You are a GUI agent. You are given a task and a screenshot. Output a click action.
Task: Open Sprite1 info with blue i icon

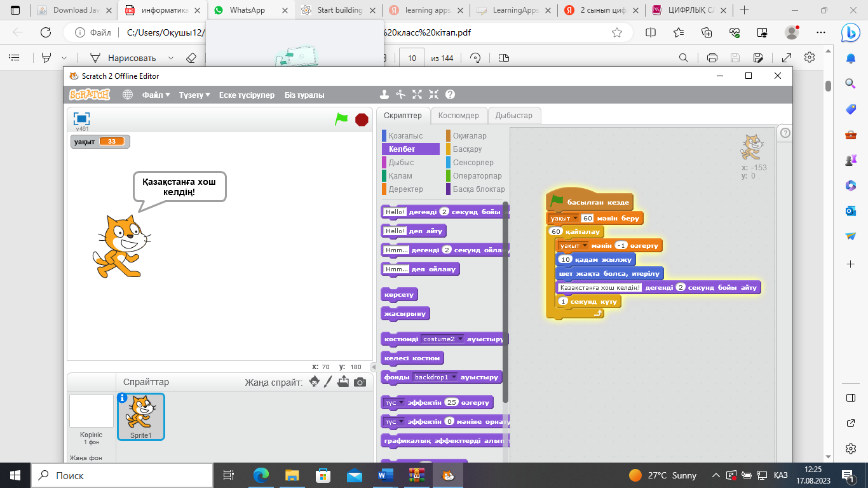pos(123,398)
